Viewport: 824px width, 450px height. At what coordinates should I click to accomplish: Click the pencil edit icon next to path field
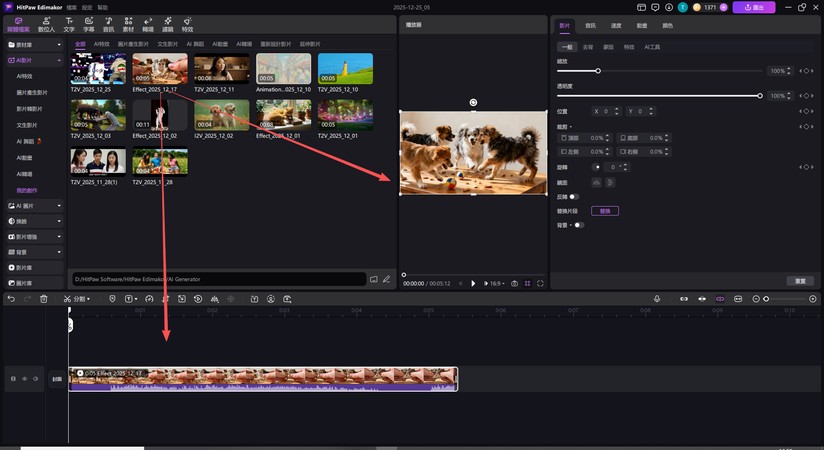coord(387,279)
